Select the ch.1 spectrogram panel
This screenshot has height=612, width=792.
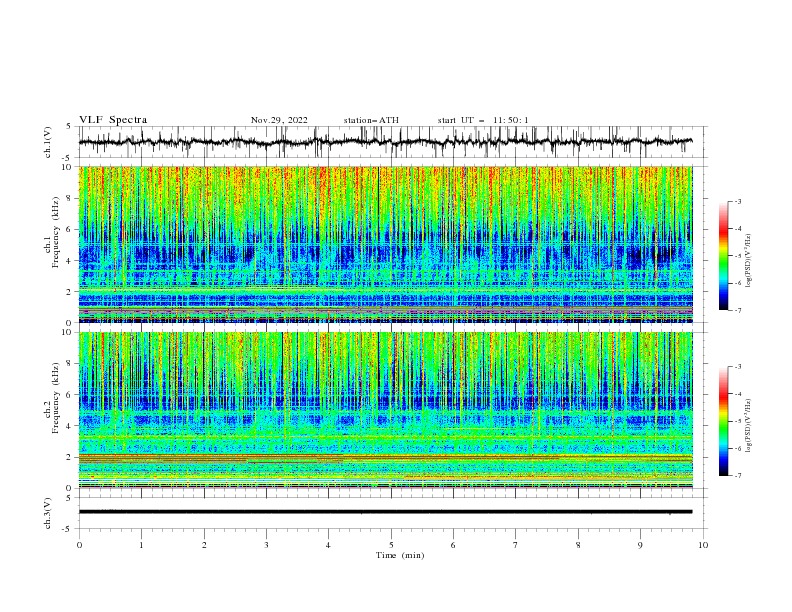(386, 244)
